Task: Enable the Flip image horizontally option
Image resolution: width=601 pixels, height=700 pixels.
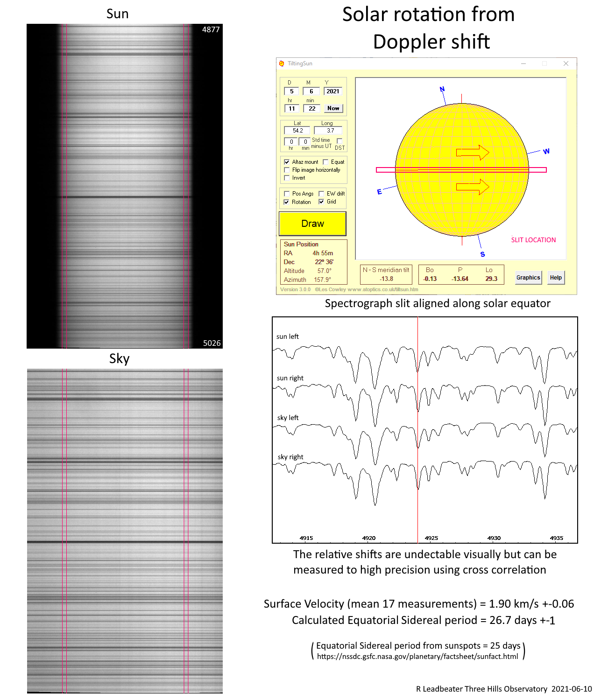Action: (287, 170)
